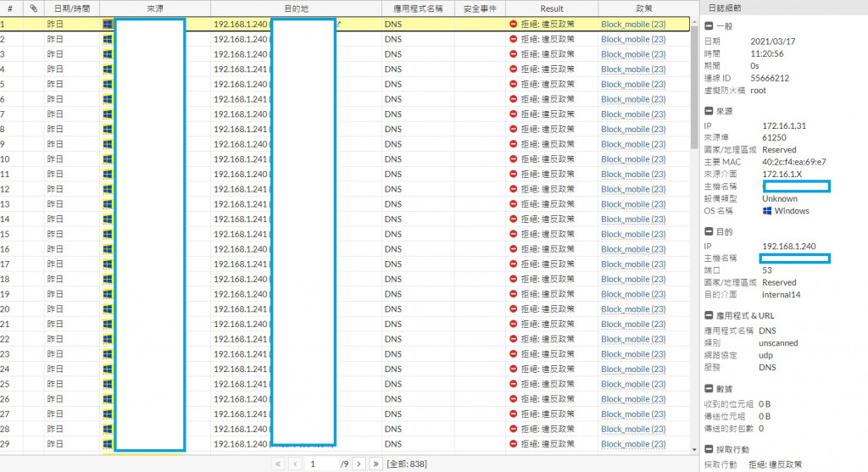This screenshot has width=868, height=472.
Task: Click the 政策 column header
Action: (x=644, y=8)
